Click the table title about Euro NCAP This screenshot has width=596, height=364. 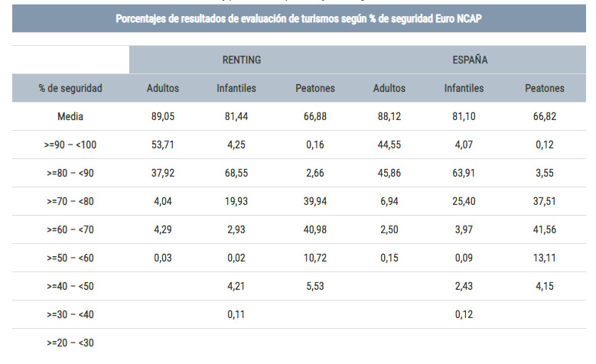(x=299, y=18)
